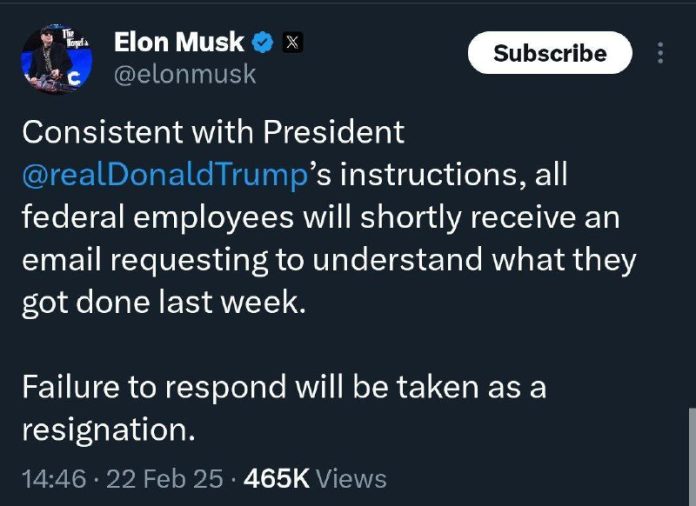
Task: Click the blue verified checkmark badge
Action: (x=262, y=42)
